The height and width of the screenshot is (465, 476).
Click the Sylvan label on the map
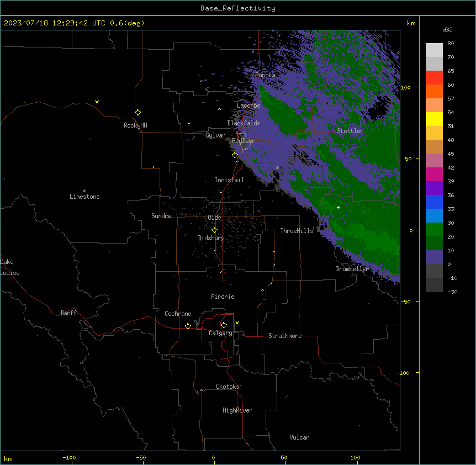click(215, 135)
